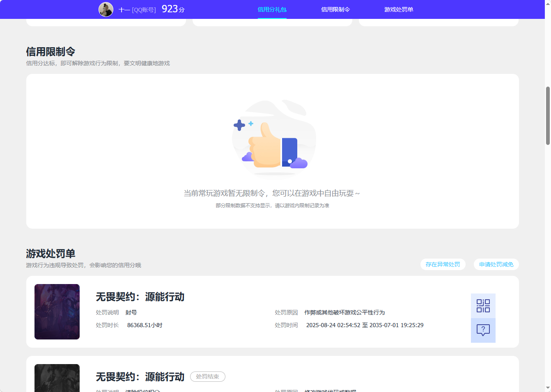The image size is (551, 392).
Task: Click the penalty reason 作弊或其他破坏游戏公平性行为
Action: (344, 312)
